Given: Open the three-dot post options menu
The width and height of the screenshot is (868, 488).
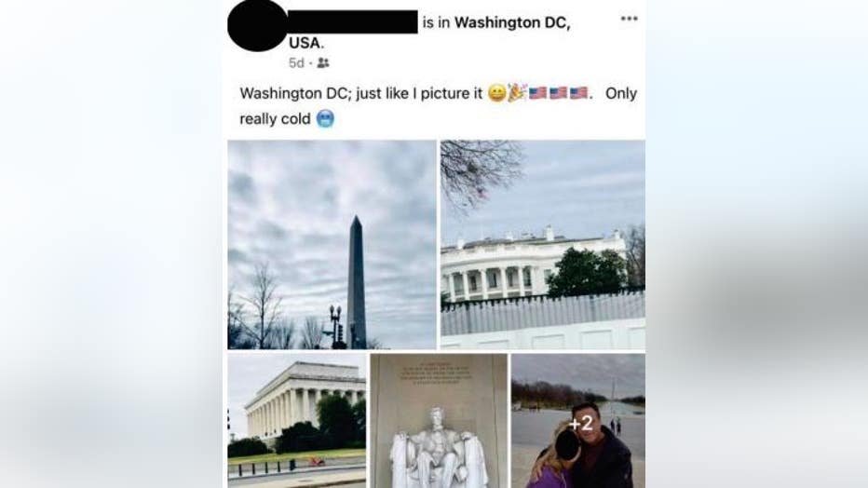Looking at the screenshot, I should click(x=629, y=19).
